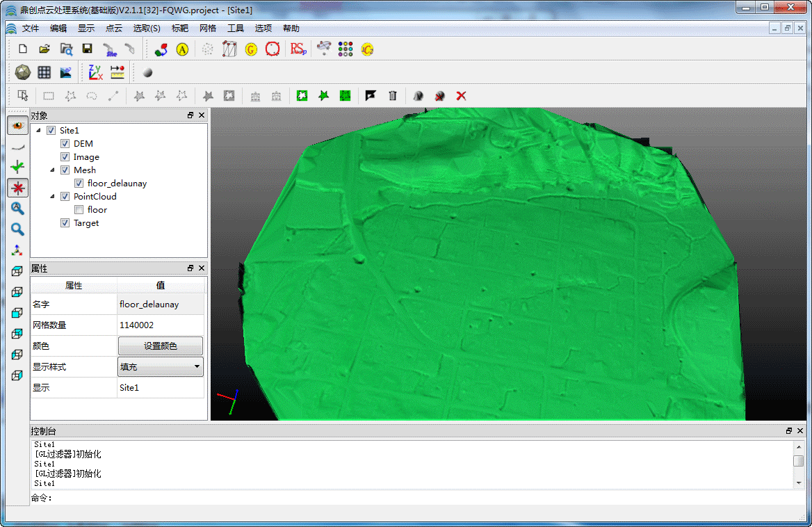Click the New file icon
The width and height of the screenshot is (812, 527).
pos(23,49)
